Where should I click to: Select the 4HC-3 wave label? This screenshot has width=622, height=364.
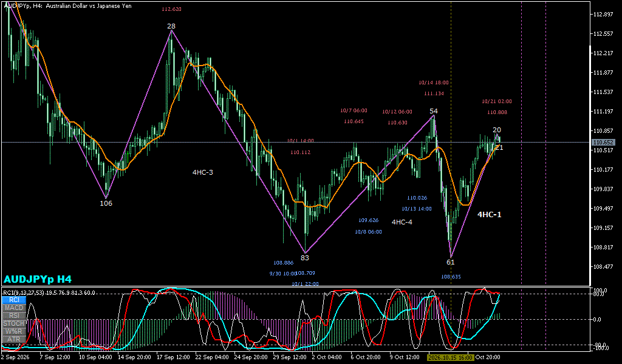tap(203, 172)
